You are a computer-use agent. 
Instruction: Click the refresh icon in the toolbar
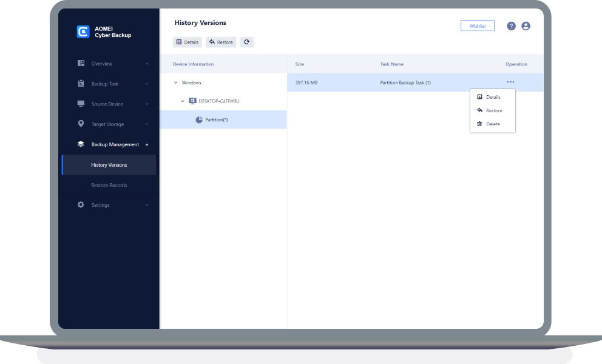click(246, 42)
